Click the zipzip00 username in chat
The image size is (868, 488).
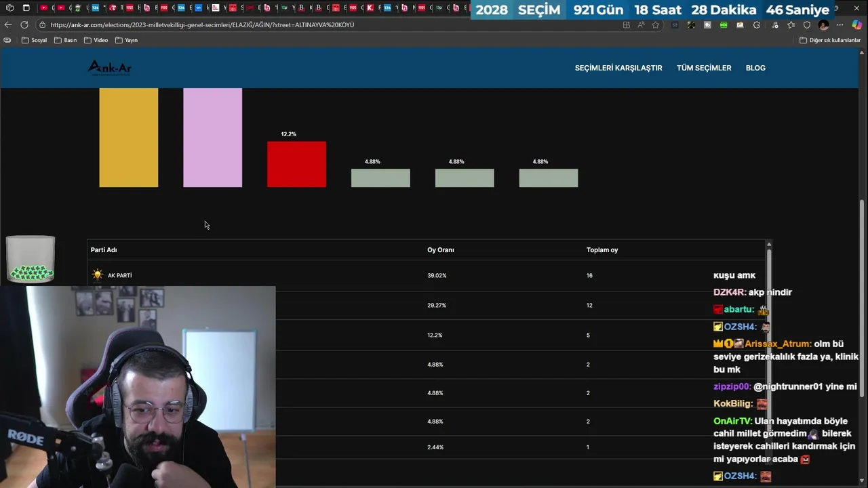click(732, 386)
